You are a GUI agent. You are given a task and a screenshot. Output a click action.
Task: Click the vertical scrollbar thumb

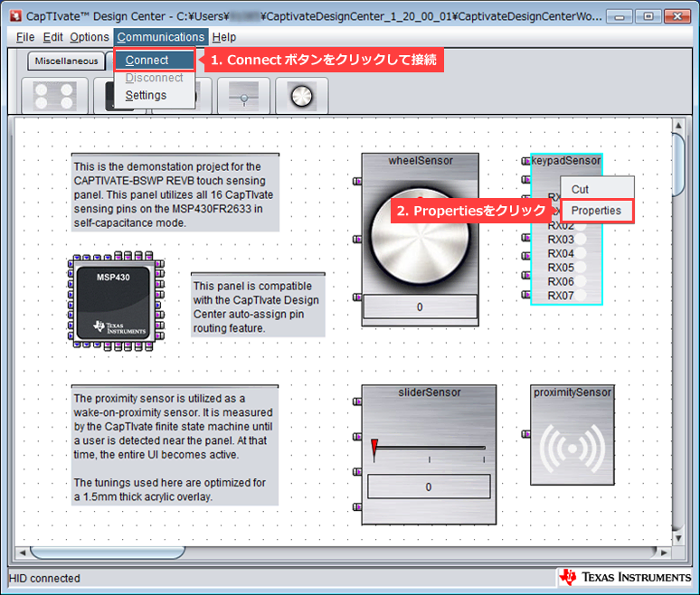click(x=678, y=165)
